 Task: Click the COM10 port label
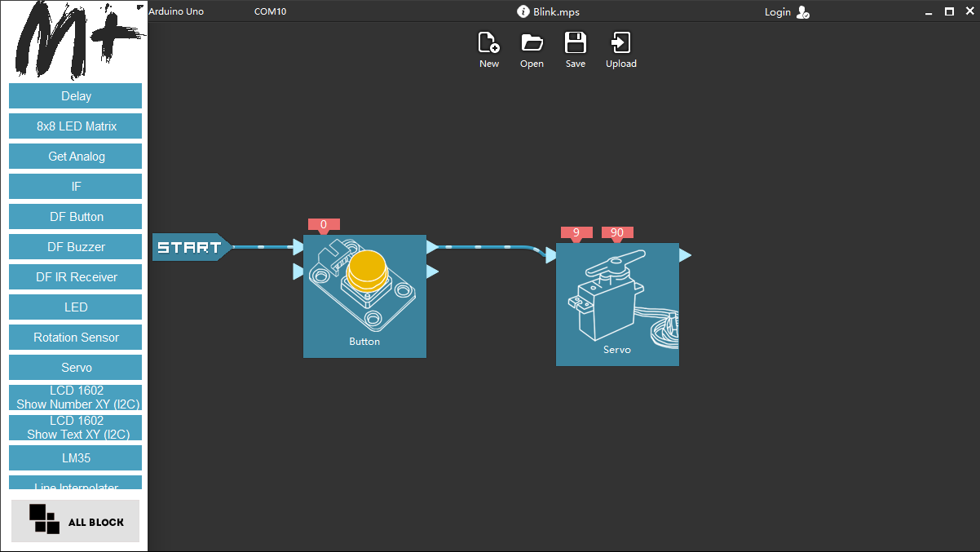point(270,11)
